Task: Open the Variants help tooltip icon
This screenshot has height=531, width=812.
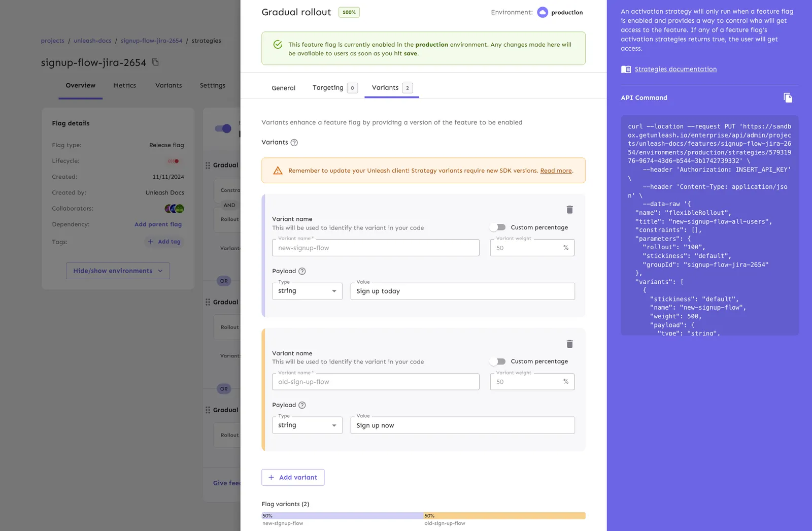Action: (x=294, y=143)
